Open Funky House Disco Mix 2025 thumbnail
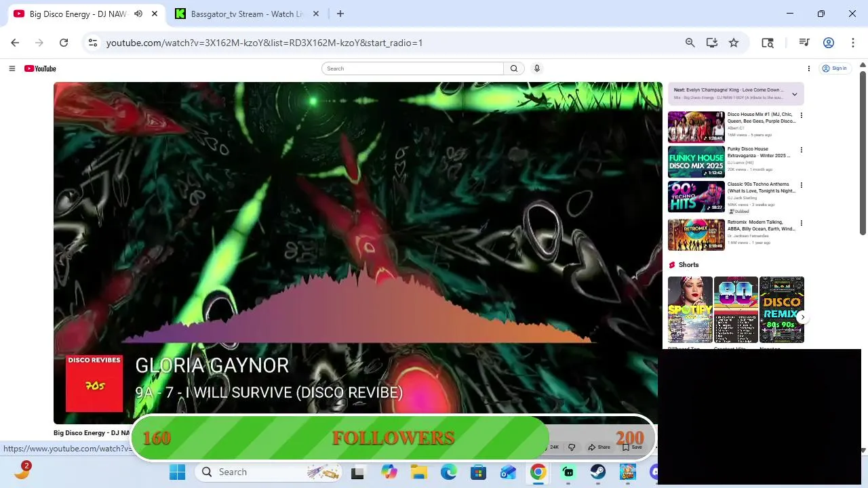Image resolution: width=868 pixels, height=488 pixels. [696, 162]
